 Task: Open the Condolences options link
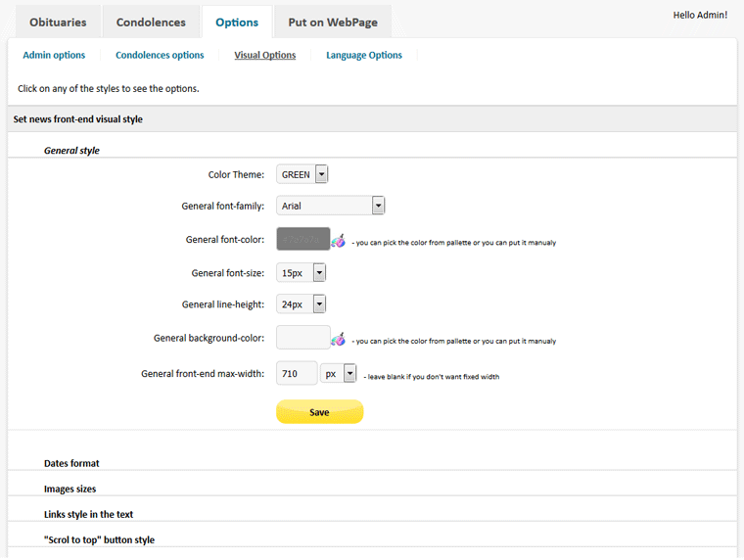[x=160, y=55]
